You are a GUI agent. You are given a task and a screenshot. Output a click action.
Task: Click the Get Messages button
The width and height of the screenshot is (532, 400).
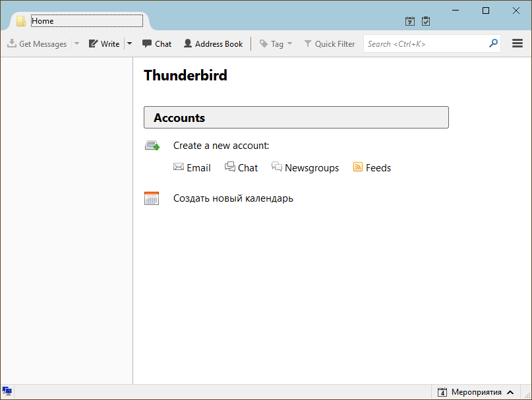[x=37, y=43]
